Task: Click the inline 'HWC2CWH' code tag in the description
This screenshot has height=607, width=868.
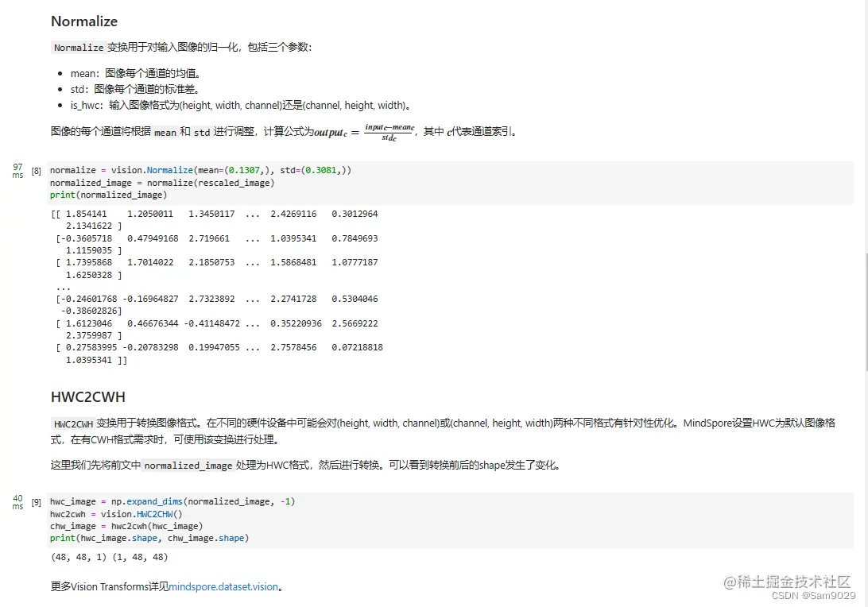Action: coord(73,423)
